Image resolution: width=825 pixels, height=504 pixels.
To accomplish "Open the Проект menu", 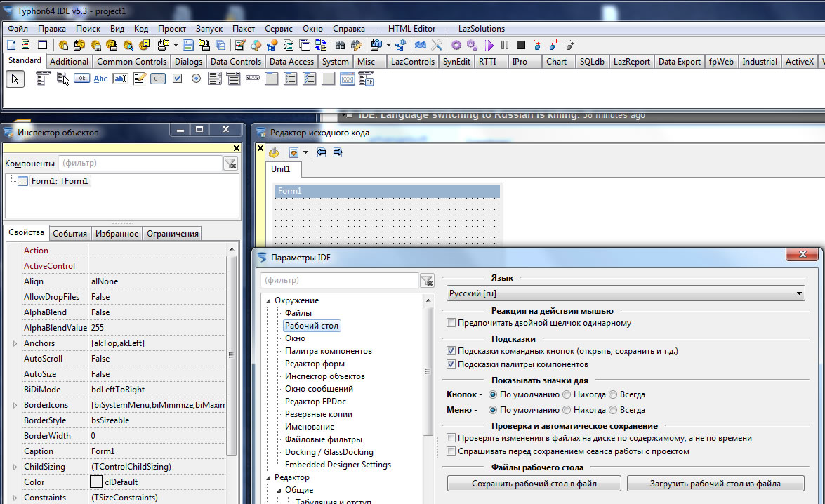I will tap(172, 28).
